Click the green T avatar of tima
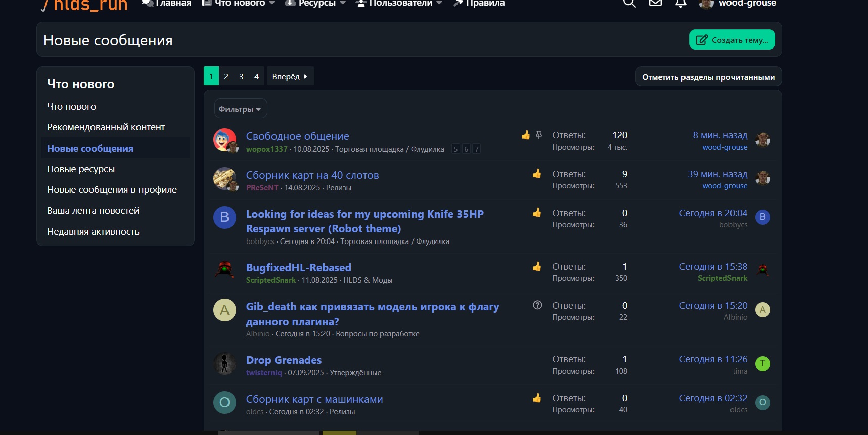This screenshot has width=868, height=435. [762, 364]
